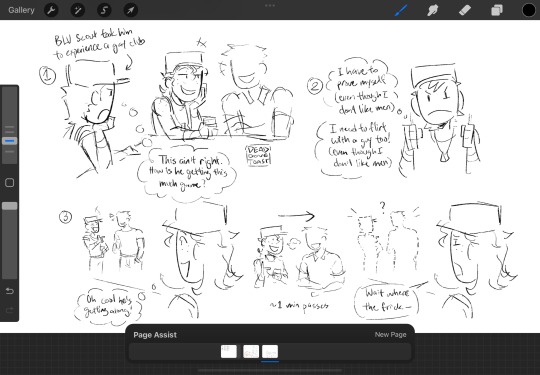Open the first page thumbnail
This screenshot has width=540, height=375.
[x=229, y=352]
